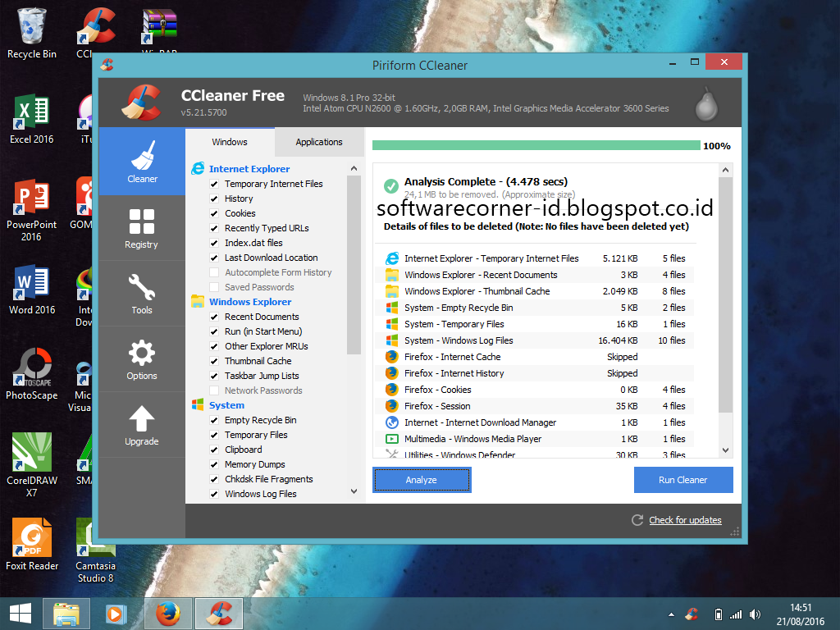
Task: Show hidden system tray icons arrow
Action: pyautogui.click(x=671, y=614)
